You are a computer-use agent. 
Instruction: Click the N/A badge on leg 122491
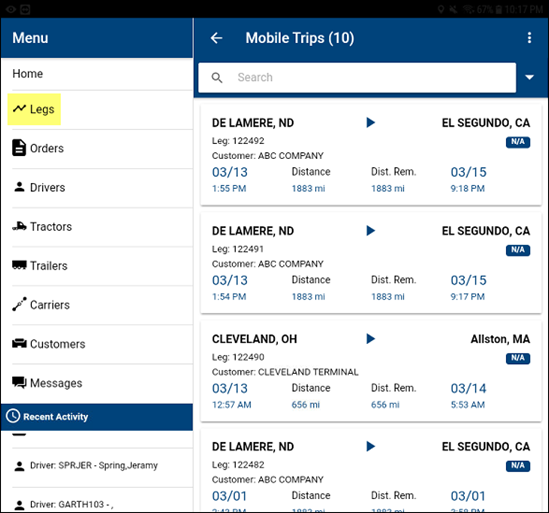(x=518, y=250)
